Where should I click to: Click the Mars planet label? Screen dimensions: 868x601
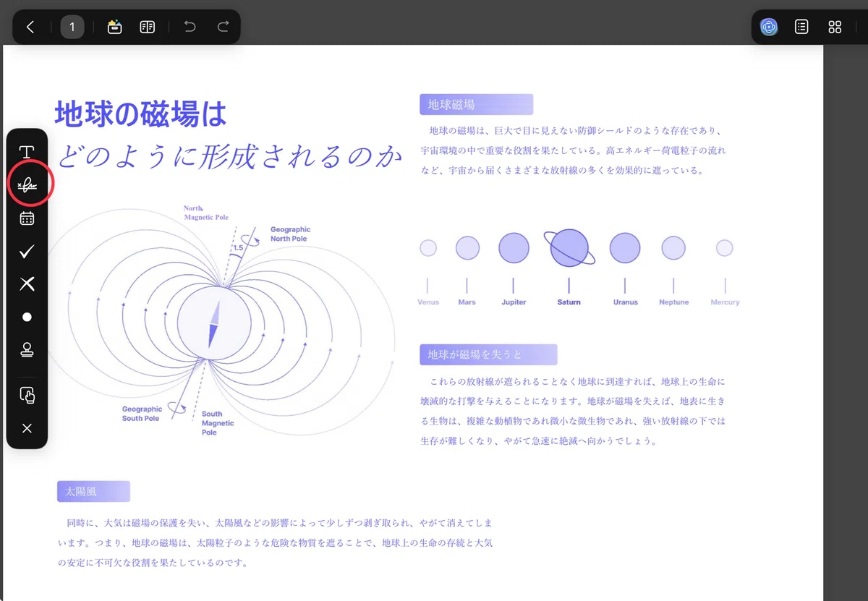pos(467,302)
